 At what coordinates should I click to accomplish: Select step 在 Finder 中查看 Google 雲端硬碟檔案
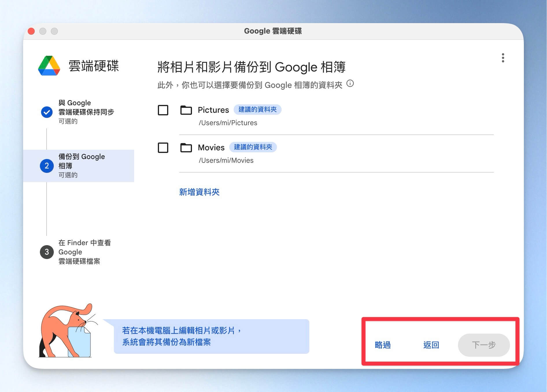pos(79,252)
